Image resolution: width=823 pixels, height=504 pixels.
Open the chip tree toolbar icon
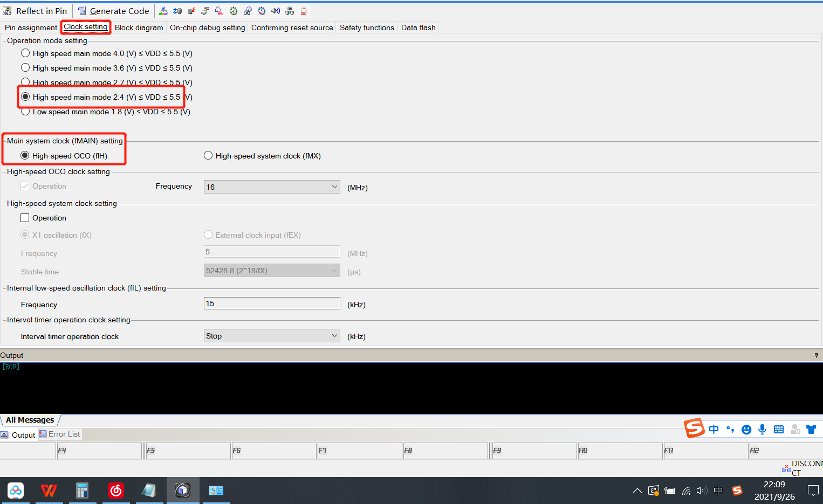click(290, 11)
